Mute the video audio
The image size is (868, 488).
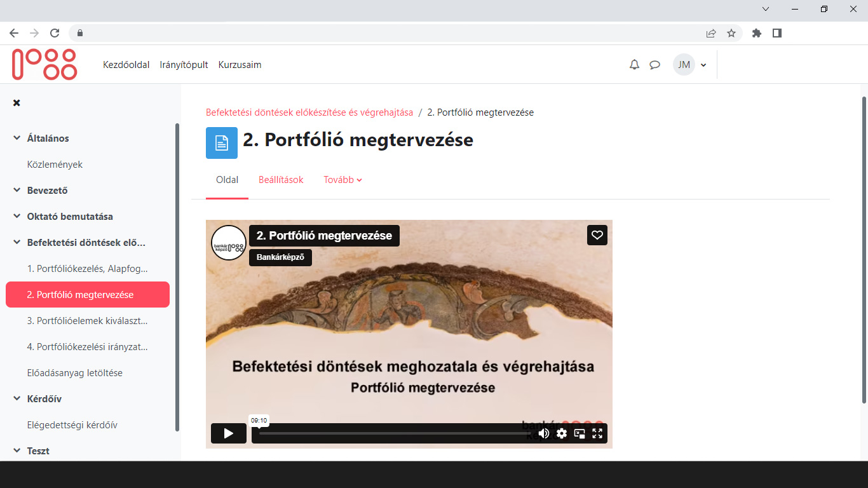click(x=544, y=433)
